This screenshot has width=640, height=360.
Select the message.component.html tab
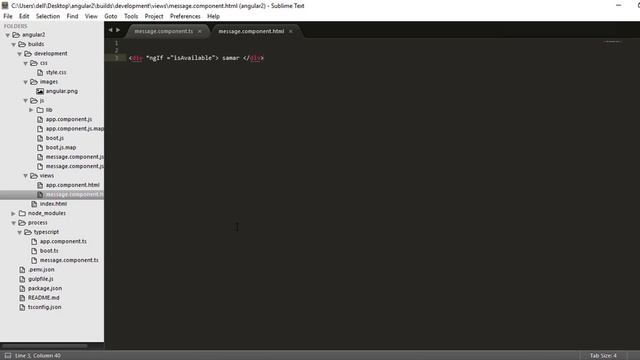251,31
